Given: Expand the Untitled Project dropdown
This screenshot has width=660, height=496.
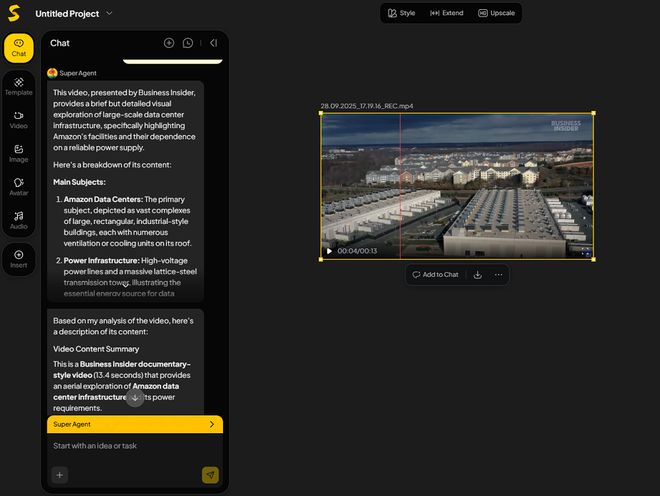Looking at the screenshot, I should pyautogui.click(x=109, y=13).
